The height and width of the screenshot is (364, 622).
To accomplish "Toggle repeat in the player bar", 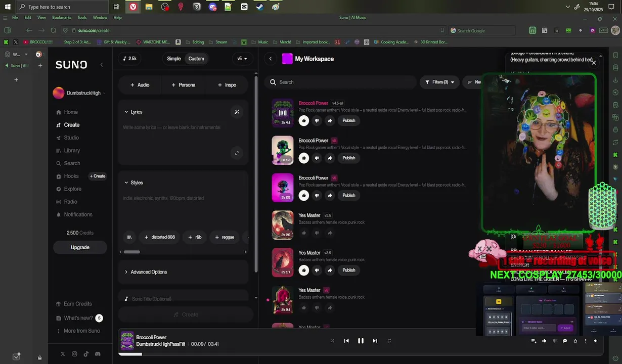I will (x=389, y=341).
